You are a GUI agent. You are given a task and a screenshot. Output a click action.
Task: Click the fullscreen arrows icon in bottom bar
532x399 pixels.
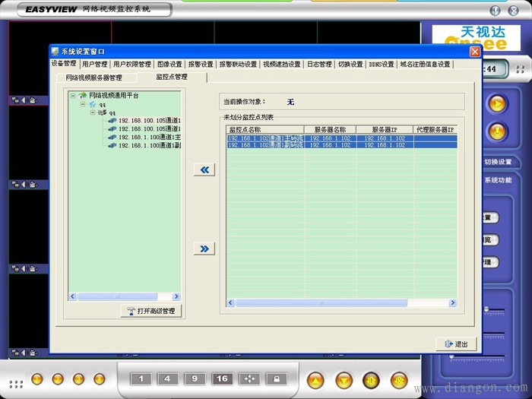click(x=249, y=378)
